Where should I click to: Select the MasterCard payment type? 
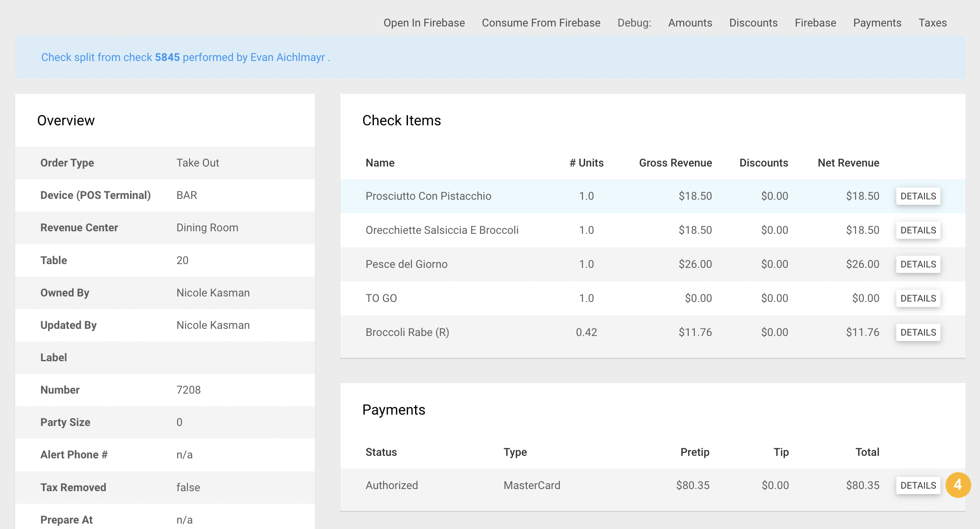532,485
